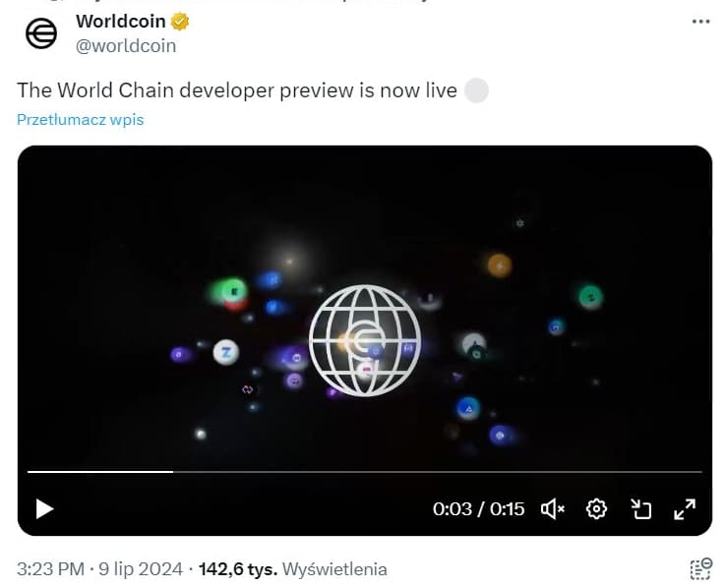The height and width of the screenshot is (588, 726).
Task: Enter fullscreen with the expand arrows icon
Action: point(685,509)
